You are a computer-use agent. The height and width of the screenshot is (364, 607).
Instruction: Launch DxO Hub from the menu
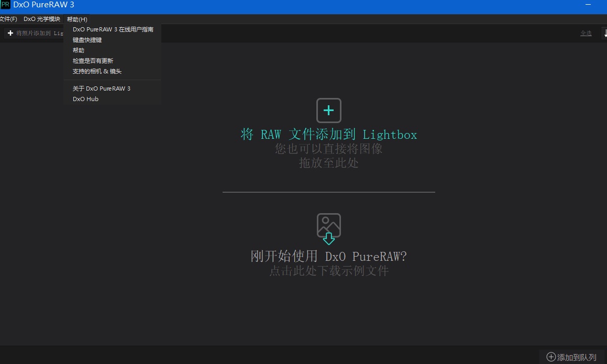click(113, 99)
